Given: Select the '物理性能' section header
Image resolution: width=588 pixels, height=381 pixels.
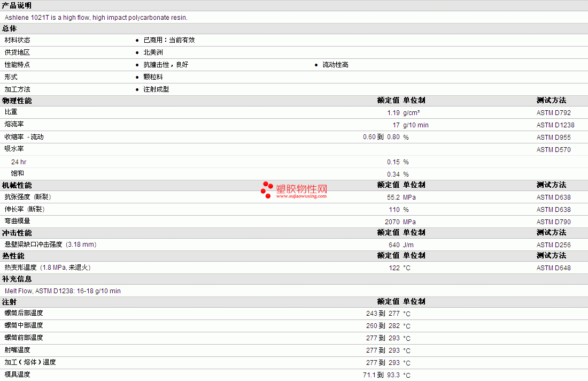Looking at the screenshot, I should (17, 101).
